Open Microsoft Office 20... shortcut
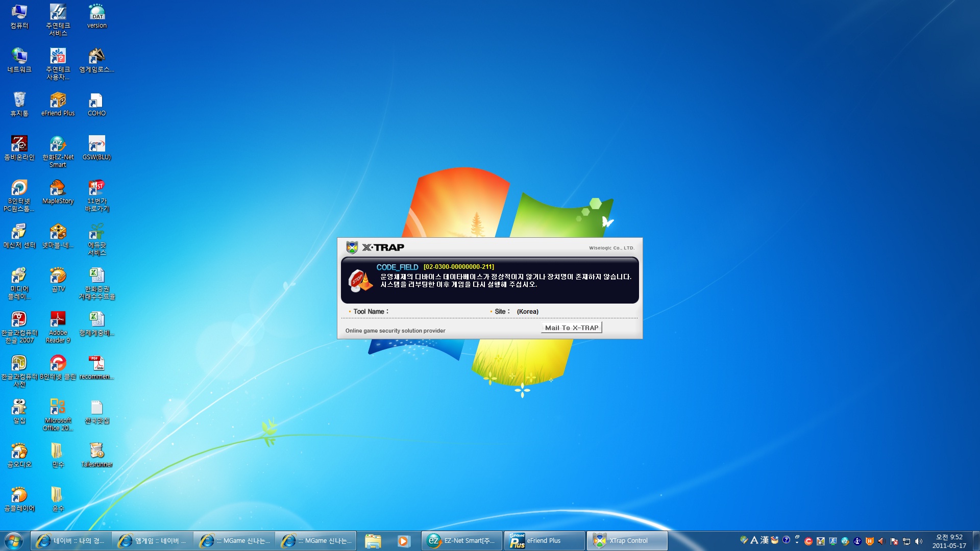 [x=58, y=408]
